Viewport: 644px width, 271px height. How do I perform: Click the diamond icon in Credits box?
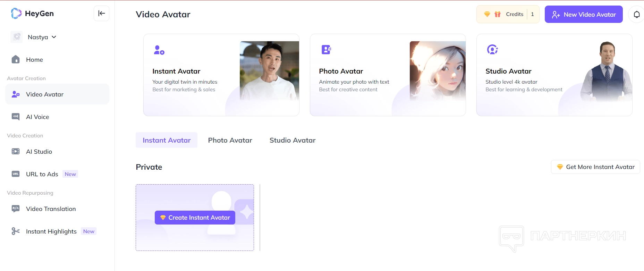coord(487,14)
